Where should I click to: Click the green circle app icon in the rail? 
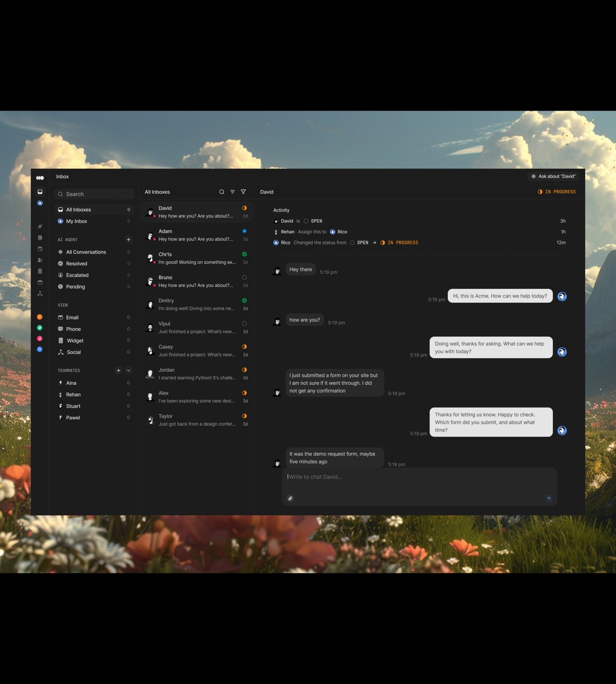pyautogui.click(x=40, y=328)
